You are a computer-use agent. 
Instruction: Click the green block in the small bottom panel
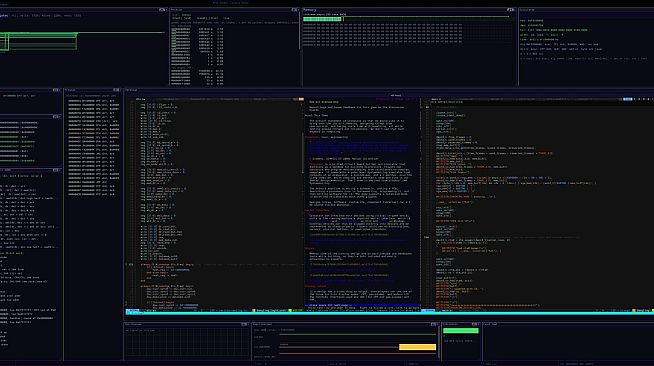pyautogui.click(x=460, y=331)
